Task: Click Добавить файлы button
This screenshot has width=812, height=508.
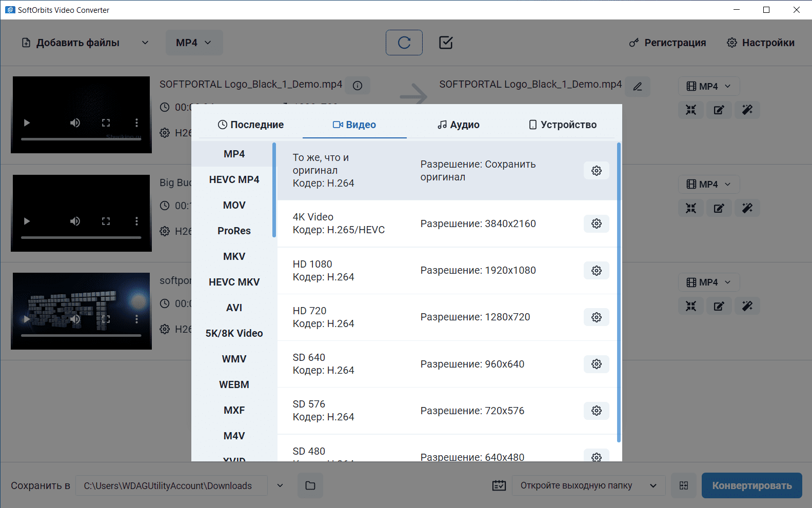Action: tap(71, 43)
